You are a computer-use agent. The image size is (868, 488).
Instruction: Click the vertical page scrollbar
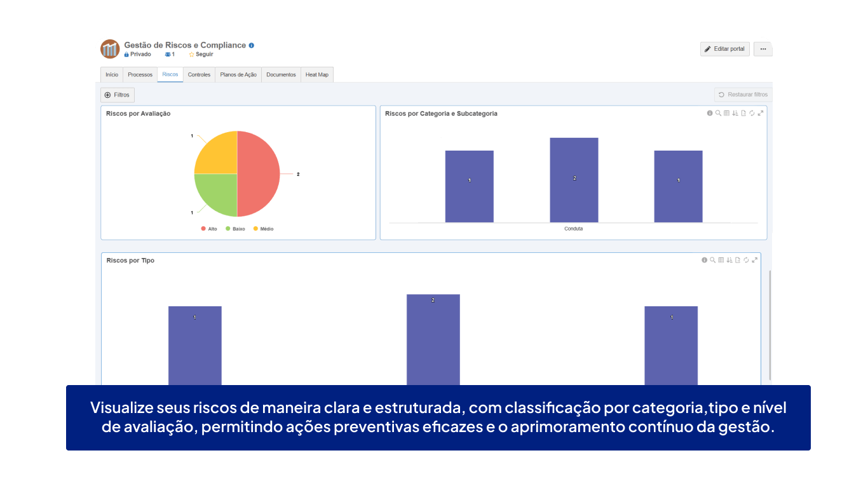point(770,324)
